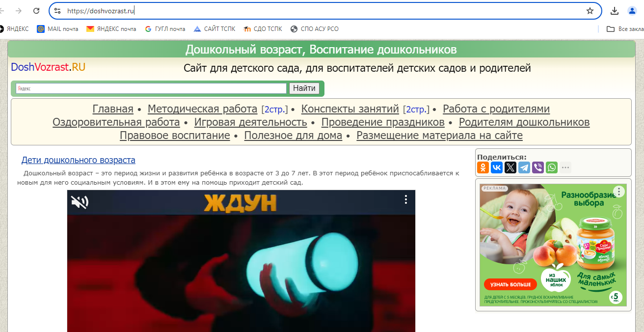Open the MAIL почта bookmark
Image resolution: width=644 pixels, height=332 pixels.
click(58, 29)
